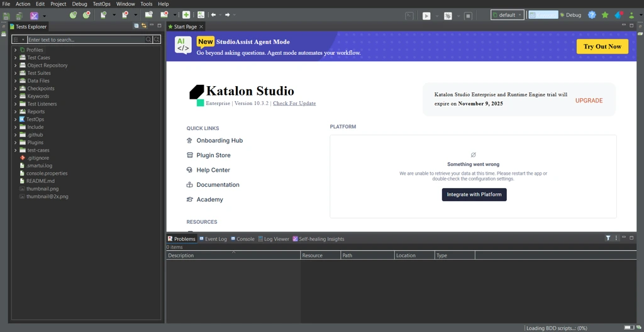This screenshot has width=644, height=332.
Task: Switch to the Debug perspective
Action: (x=570, y=15)
